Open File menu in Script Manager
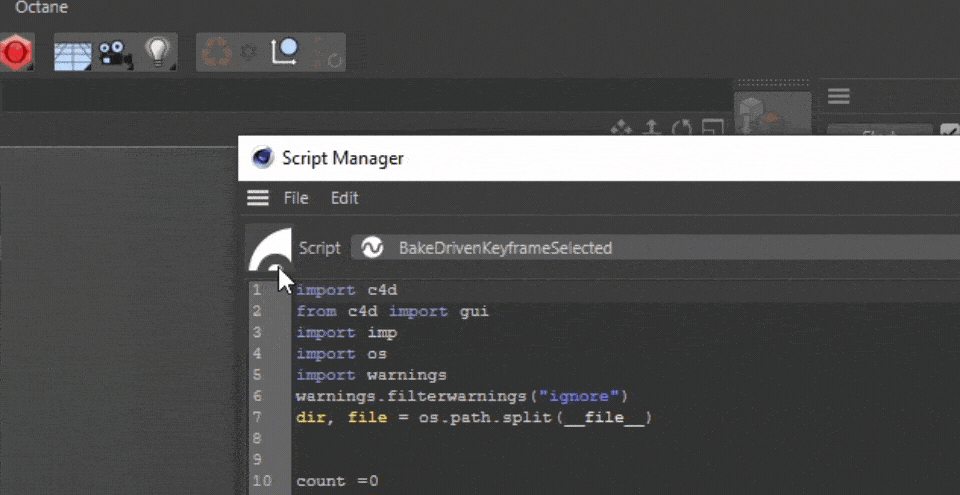This screenshot has width=960, height=495. coord(296,198)
